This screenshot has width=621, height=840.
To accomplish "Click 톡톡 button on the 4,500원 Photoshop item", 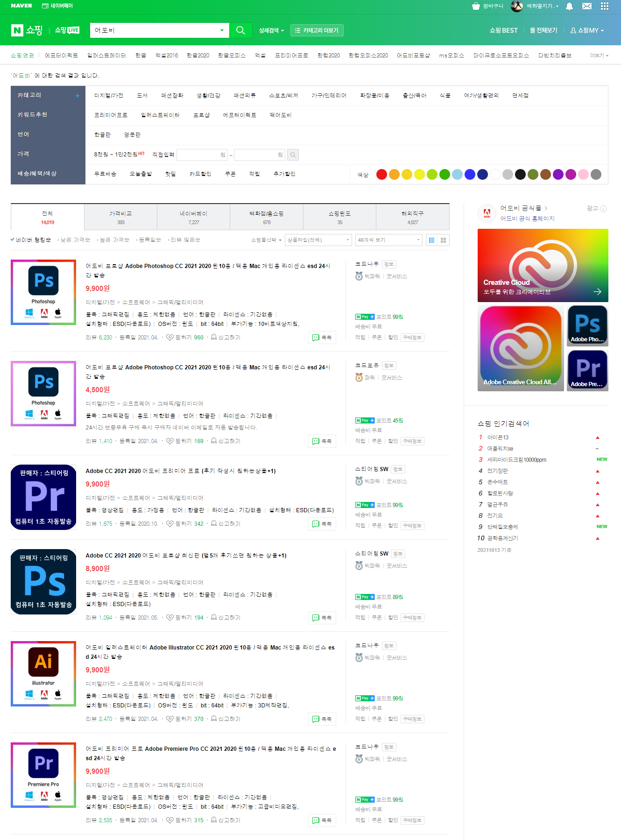I will (x=322, y=441).
